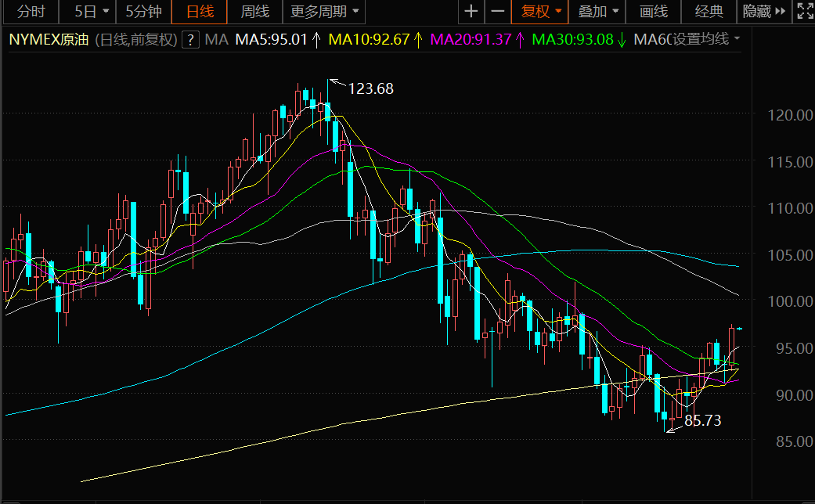Click the double-arrow beside 隐藏
815x504 pixels.
point(781,12)
